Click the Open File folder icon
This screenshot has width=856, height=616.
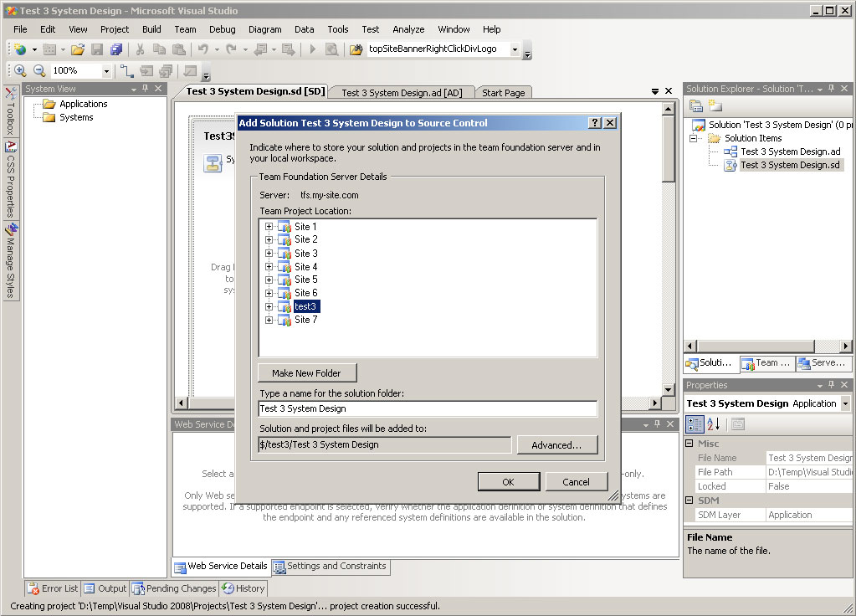click(78, 49)
